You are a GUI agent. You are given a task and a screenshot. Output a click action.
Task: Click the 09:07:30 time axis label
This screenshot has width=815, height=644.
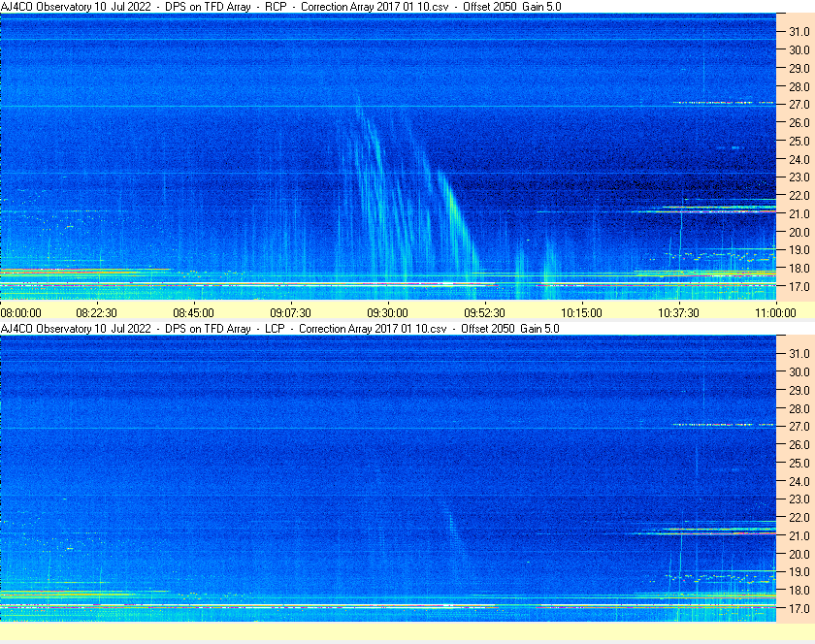[290, 313]
